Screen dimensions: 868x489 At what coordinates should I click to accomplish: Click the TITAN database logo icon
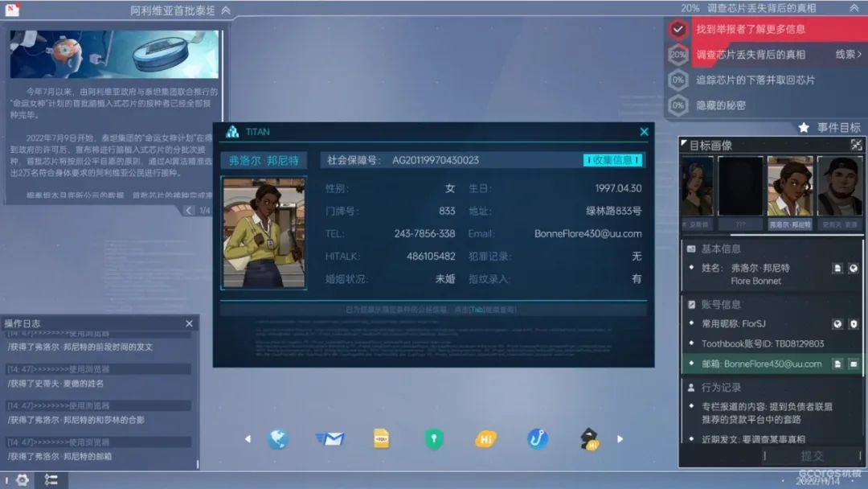tap(232, 132)
